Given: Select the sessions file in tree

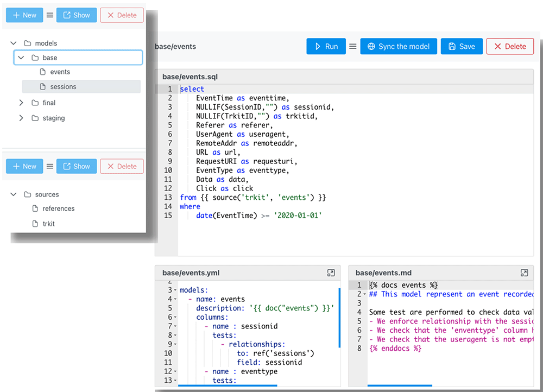Looking at the screenshot, I should [63, 87].
